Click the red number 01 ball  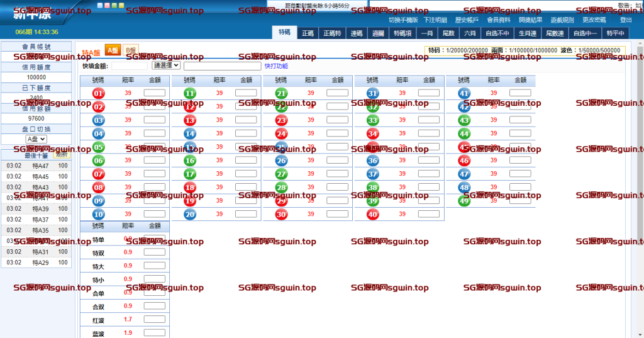point(99,93)
